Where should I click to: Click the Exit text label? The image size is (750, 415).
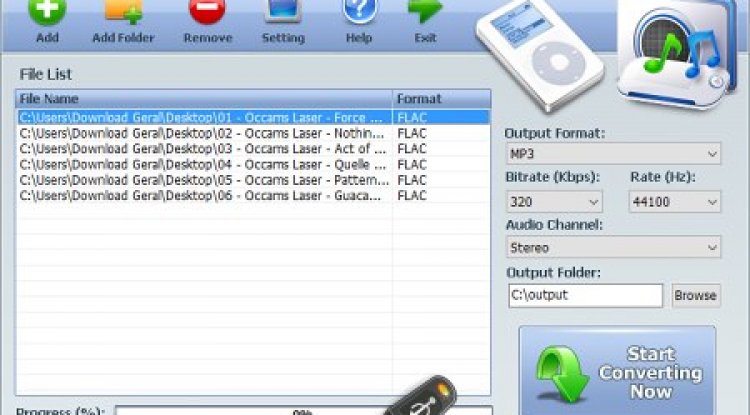[x=425, y=37]
